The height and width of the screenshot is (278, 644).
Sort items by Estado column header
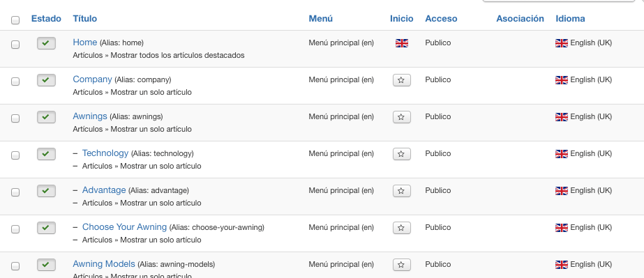[x=46, y=18]
